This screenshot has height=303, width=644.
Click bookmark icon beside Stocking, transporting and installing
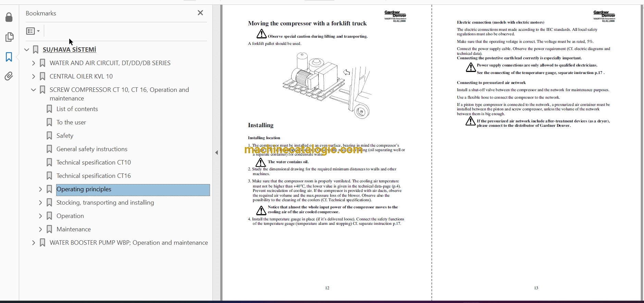[49, 203]
